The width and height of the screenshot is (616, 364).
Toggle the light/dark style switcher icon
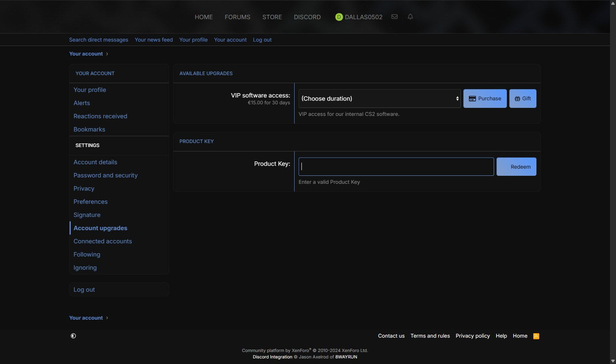[x=73, y=336]
